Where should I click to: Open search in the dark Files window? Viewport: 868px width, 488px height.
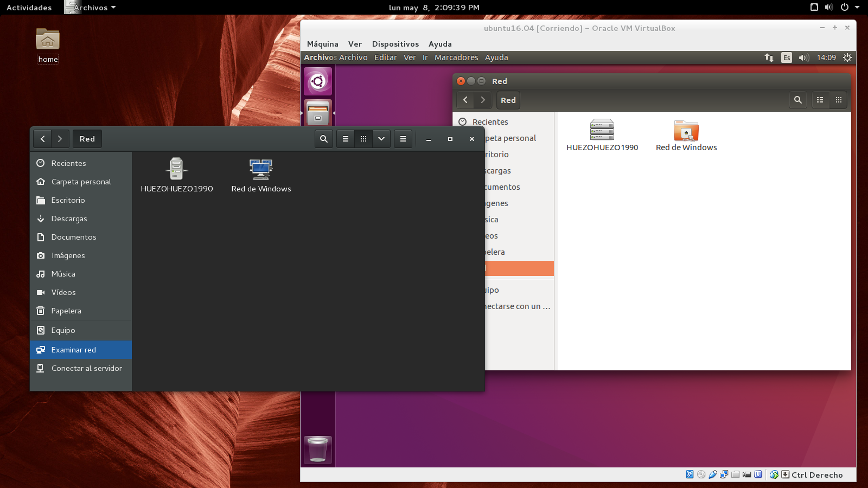point(324,139)
